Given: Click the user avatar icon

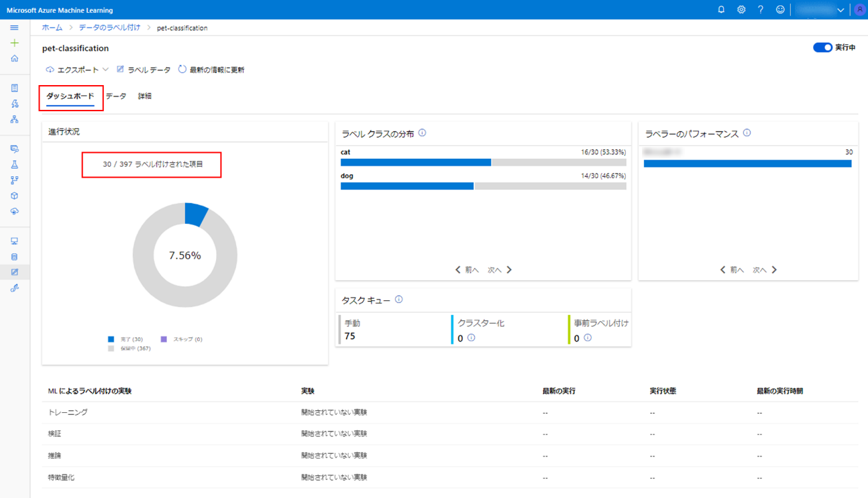Looking at the screenshot, I should (x=859, y=9).
